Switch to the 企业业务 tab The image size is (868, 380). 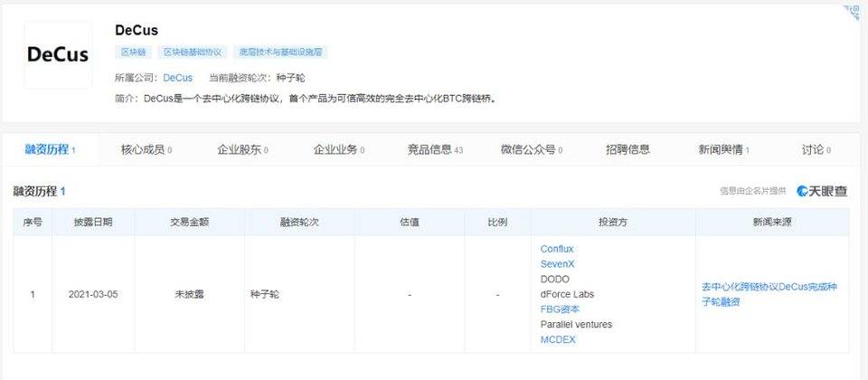339,149
